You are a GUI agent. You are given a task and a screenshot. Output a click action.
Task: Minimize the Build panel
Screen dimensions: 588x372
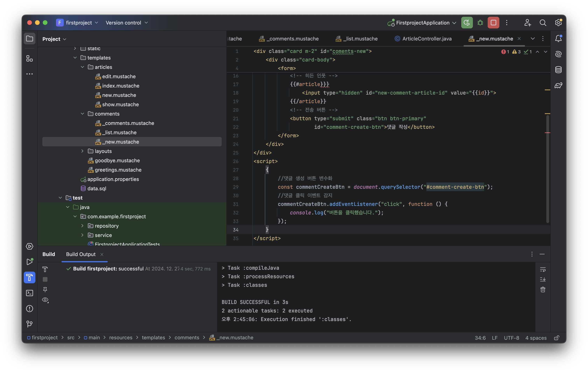click(x=542, y=254)
